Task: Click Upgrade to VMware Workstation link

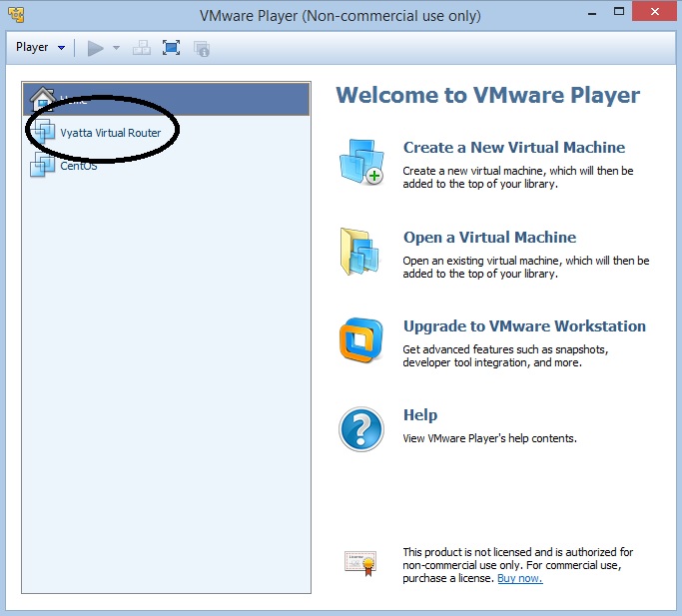Action: click(524, 326)
